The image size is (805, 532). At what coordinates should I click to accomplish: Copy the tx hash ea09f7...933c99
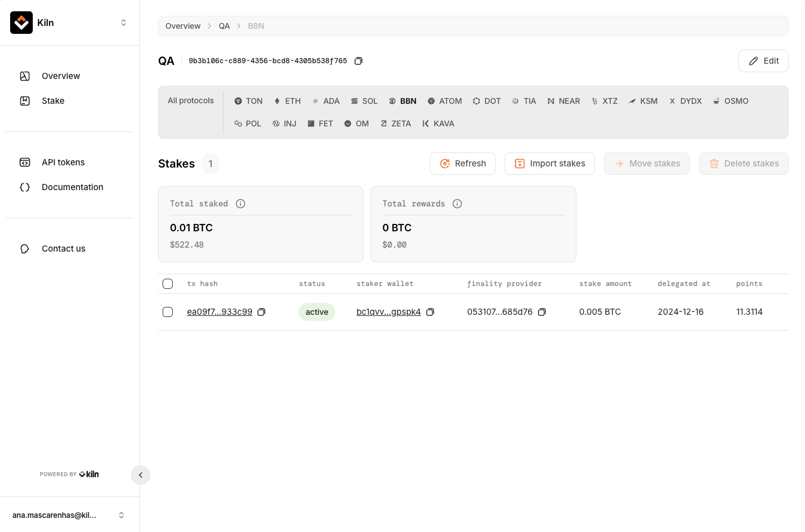pyautogui.click(x=261, y=312)
